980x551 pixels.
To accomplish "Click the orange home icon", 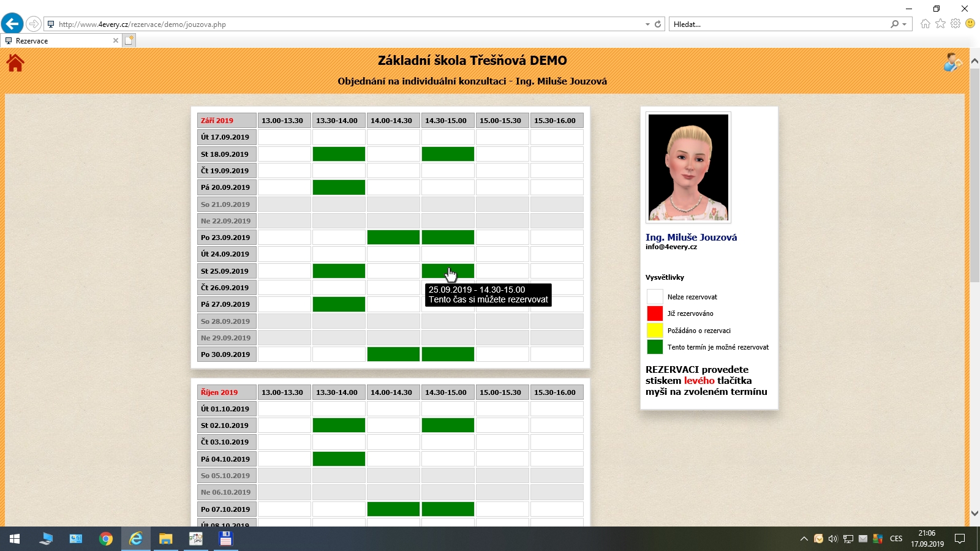I will [x=15, y=62].
